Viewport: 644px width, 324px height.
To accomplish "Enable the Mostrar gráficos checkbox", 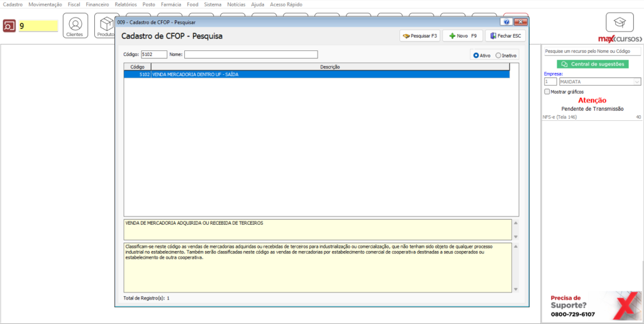I will click(547, 92).
